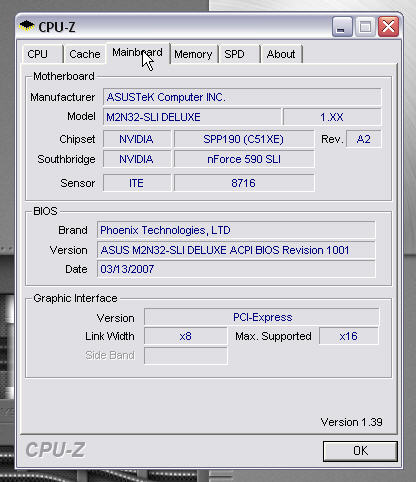Viewport: 416px width, 482px height.
Task: Click the Sensor vendor field ITE
Action: coord(137,183)
